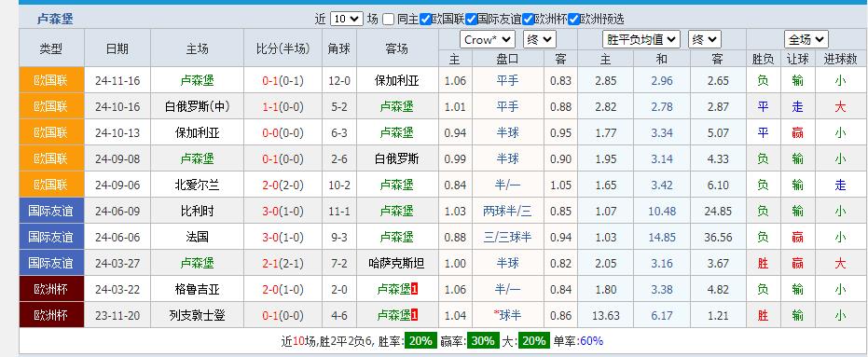Open the 2-1(2-1) score link
Screen dimensions: 868x357
pyautogui.click(x=282, y=264)
